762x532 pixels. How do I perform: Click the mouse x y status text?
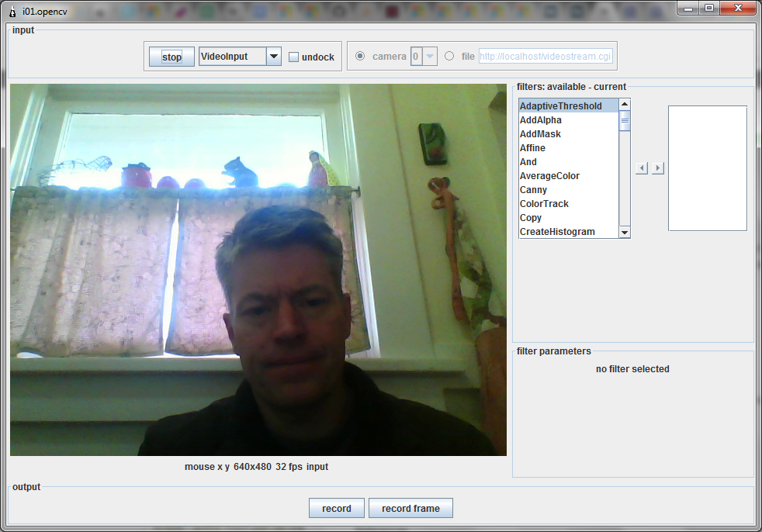[207, 466]
